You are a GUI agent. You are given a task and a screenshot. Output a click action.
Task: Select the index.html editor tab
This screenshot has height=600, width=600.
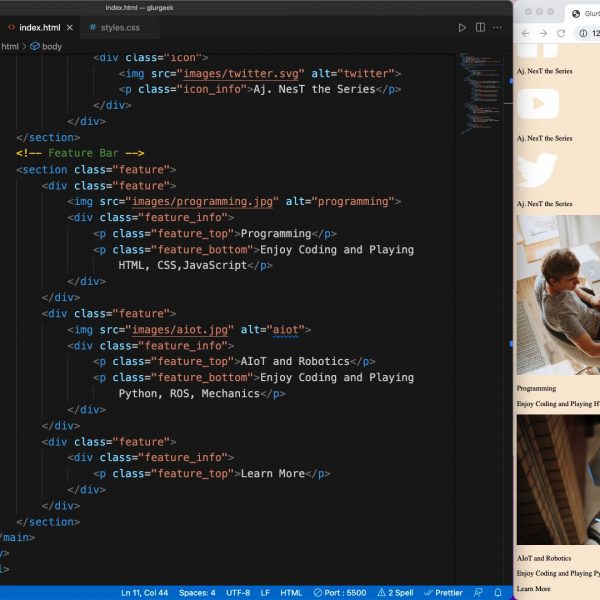coord(39,28)
